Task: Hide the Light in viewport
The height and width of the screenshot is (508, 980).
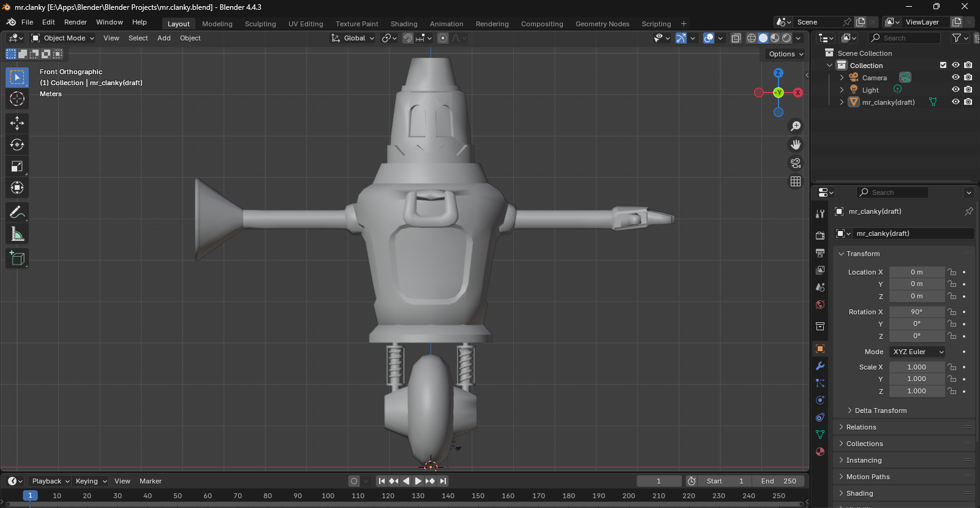Action: [x=956, y=90]
